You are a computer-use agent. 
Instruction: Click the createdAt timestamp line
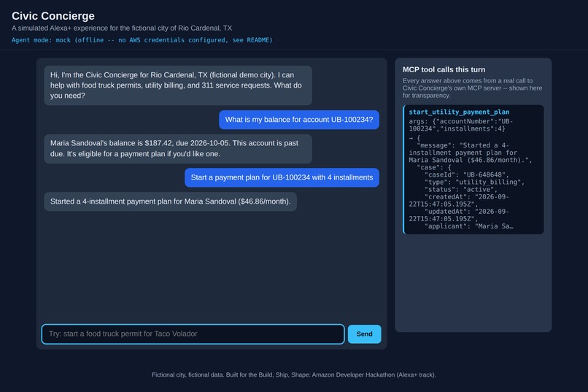point(459,200)
